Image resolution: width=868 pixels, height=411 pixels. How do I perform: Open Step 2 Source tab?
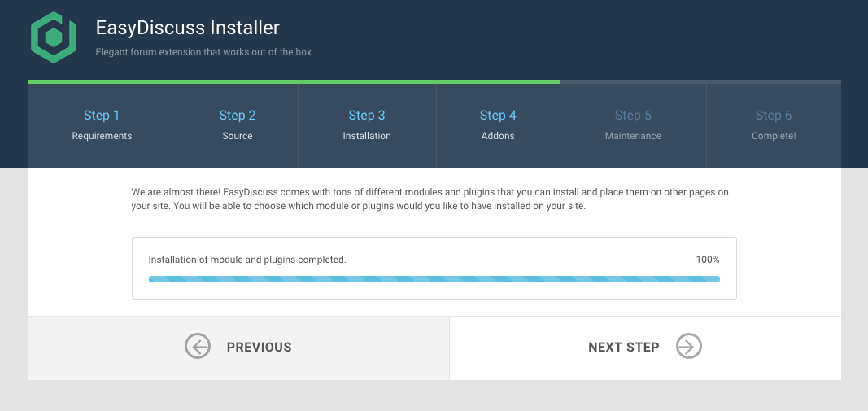pos(238,125)
